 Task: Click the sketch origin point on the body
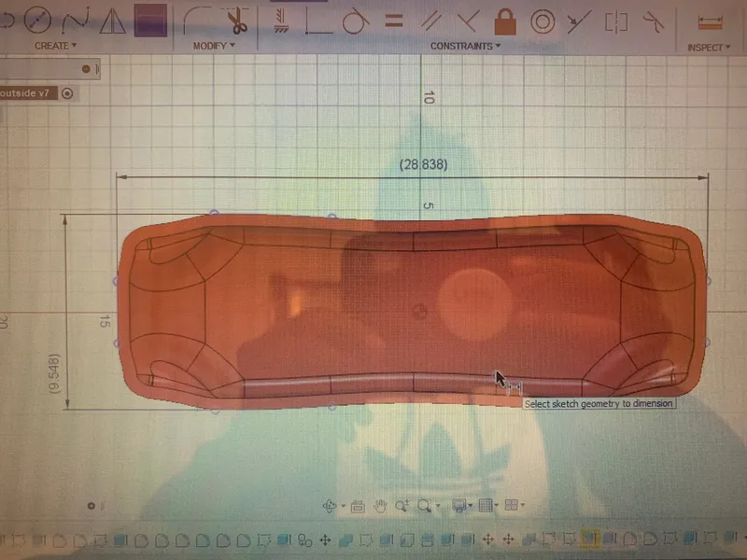point(419,312)
